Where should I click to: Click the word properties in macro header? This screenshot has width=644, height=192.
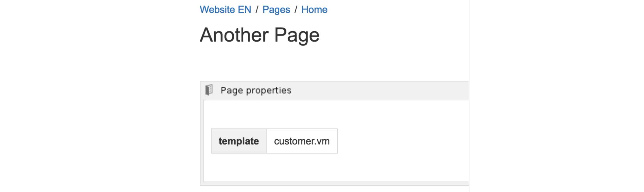click(x=269, y=90)
